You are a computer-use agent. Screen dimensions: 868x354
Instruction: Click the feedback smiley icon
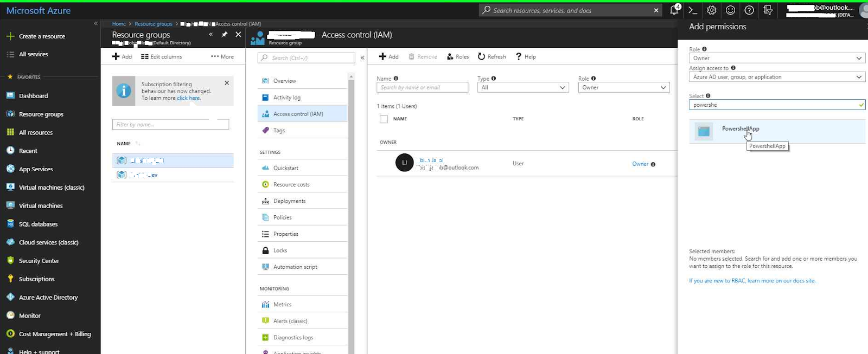pyautogui.click(x=731, y=10)
